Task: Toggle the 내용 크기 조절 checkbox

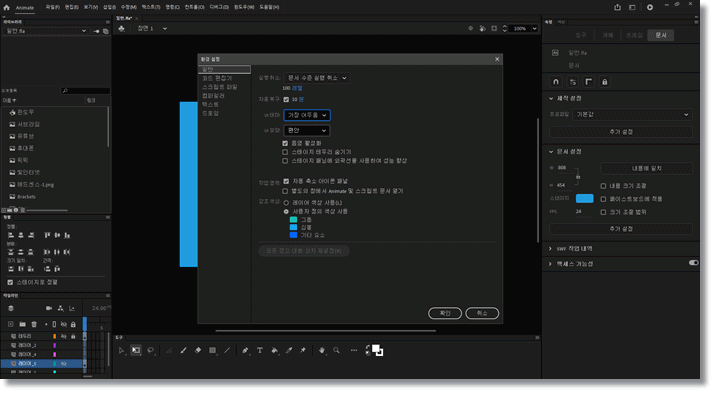Action: (x=603, y=186)
